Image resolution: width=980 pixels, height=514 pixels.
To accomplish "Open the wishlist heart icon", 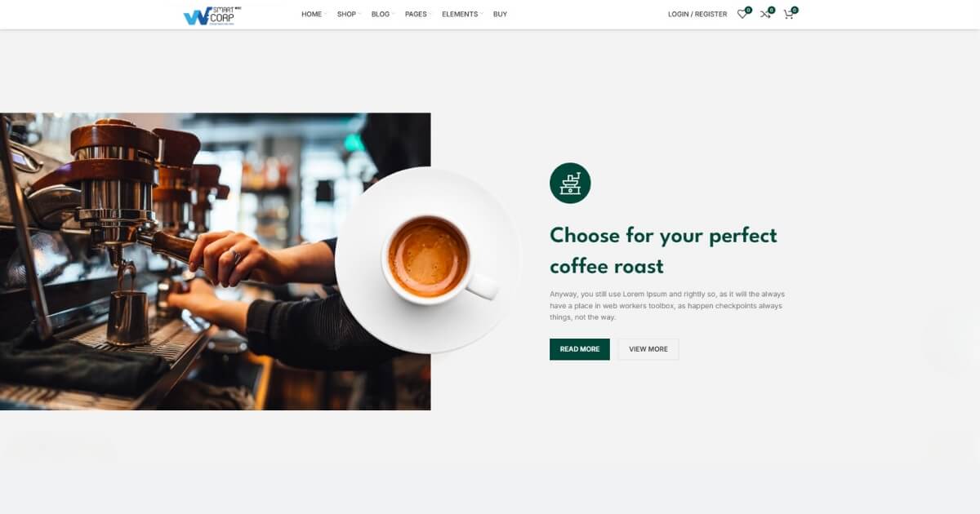I will pyautogui.click(x=742, y=15).
